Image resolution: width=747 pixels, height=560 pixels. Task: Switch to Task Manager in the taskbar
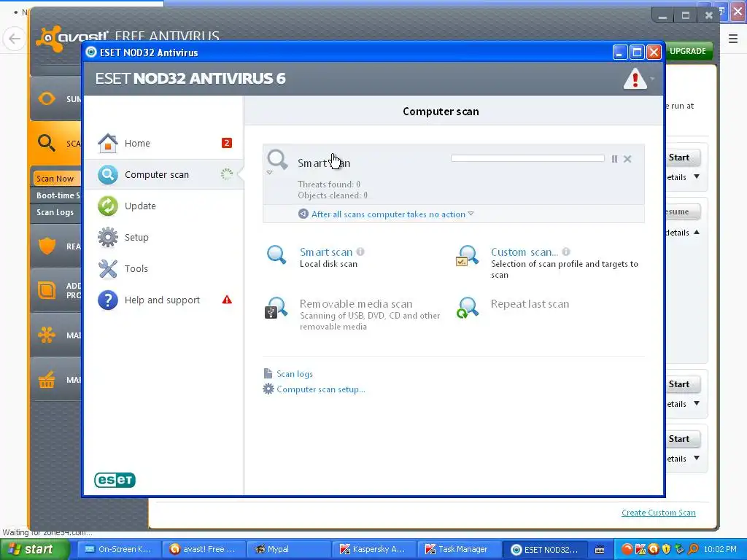[x=458, y=549]
